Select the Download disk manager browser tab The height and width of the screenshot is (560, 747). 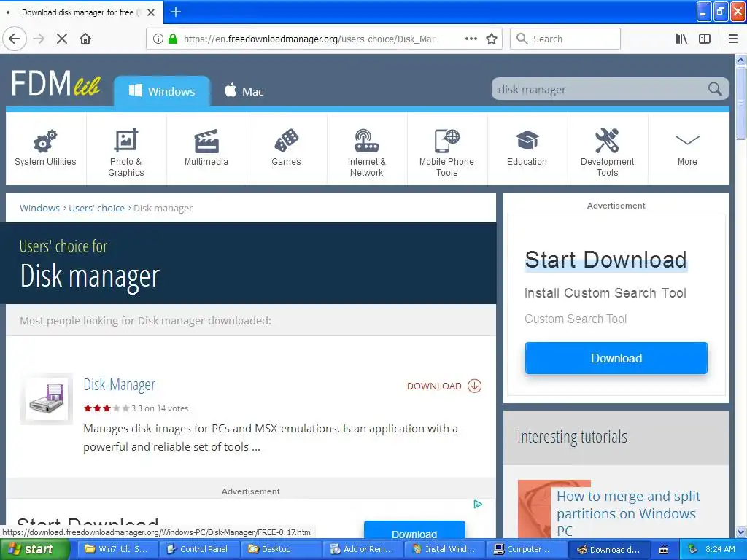click(77, 12)
